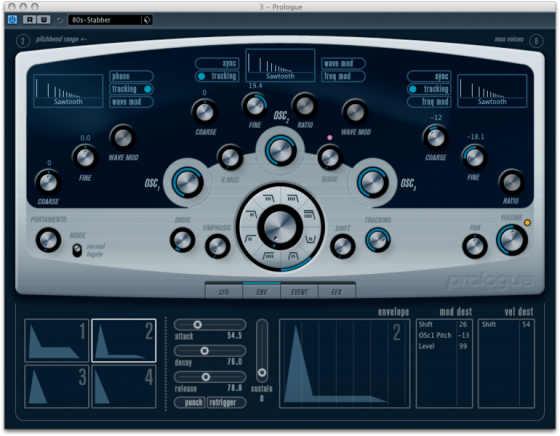The height and width of the screenshot is (436, 560).
Task: Enable the R read automation button
Action: pyautogui.click(x=30, y=20)
